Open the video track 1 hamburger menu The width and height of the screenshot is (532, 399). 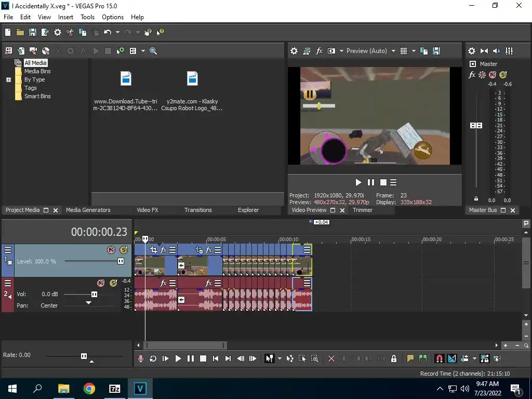pyautogui.click(x=7, y=250)
